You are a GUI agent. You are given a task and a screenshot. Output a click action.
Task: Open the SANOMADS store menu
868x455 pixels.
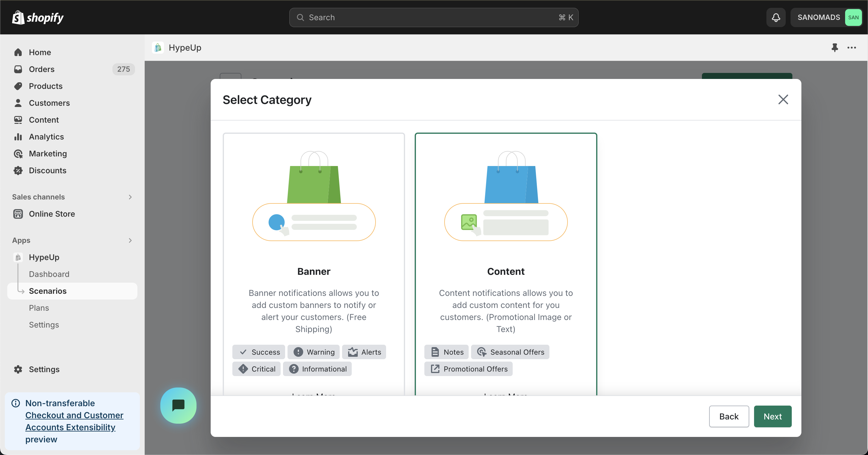[818, 17]
